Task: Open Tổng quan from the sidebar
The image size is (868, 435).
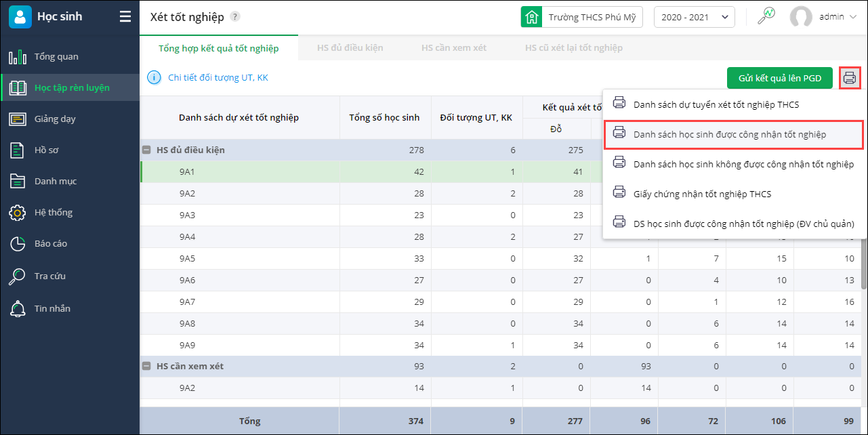Action: click(56, 56)
